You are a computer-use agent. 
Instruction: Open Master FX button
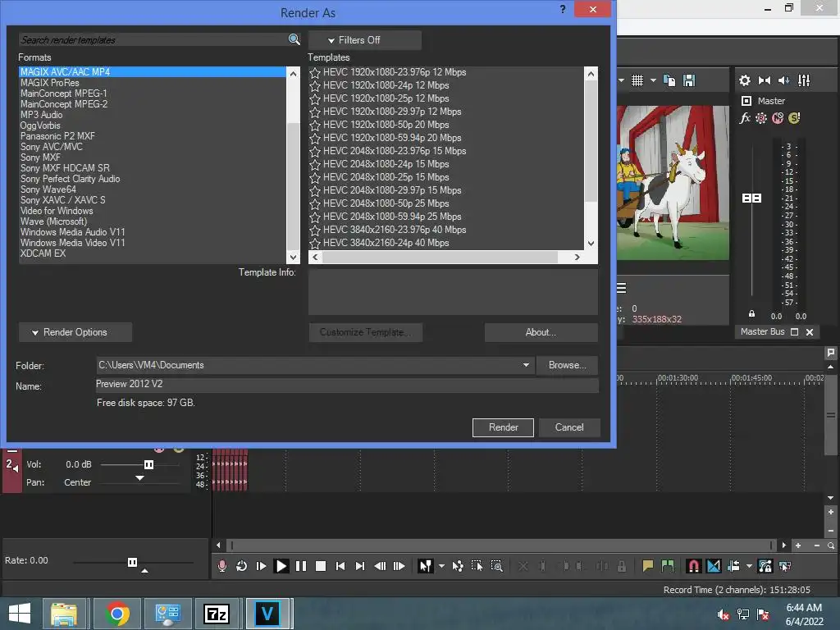click(x=745, y=118)
